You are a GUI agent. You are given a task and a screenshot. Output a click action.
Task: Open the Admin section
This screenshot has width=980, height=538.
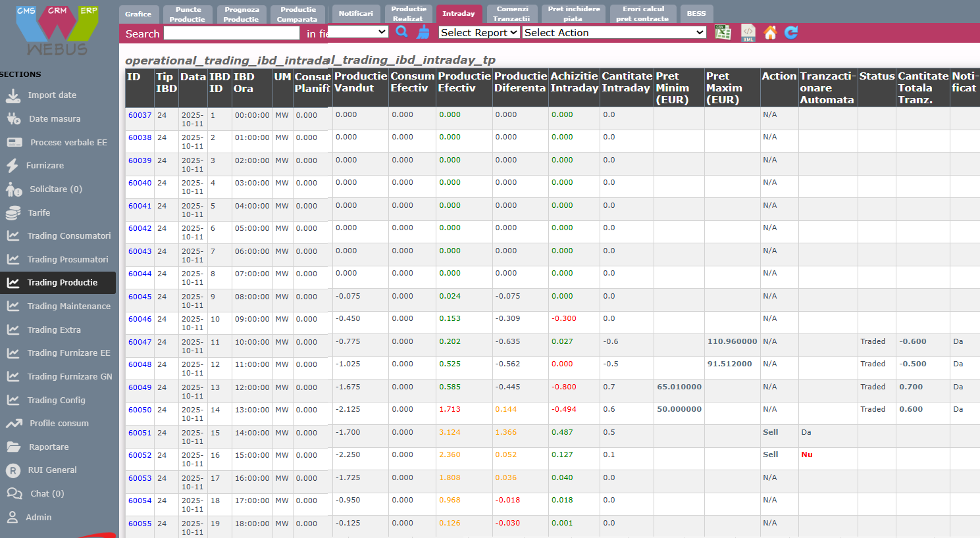click(38, 518)
